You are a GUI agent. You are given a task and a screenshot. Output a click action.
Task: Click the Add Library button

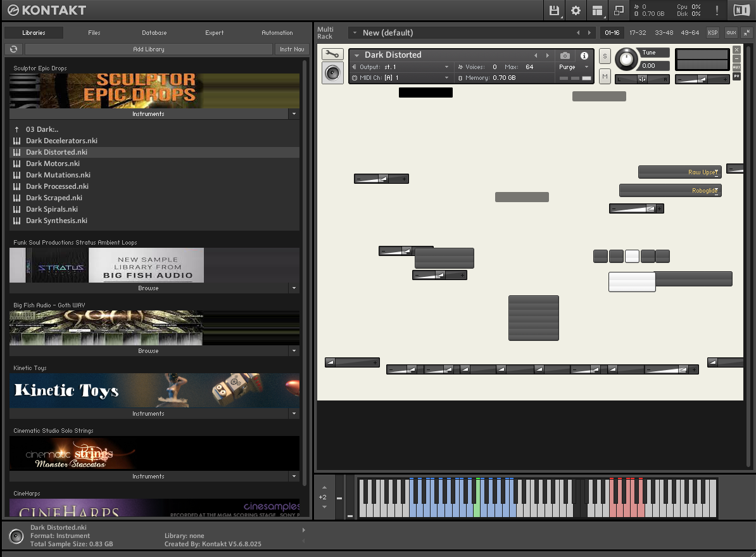149,49
